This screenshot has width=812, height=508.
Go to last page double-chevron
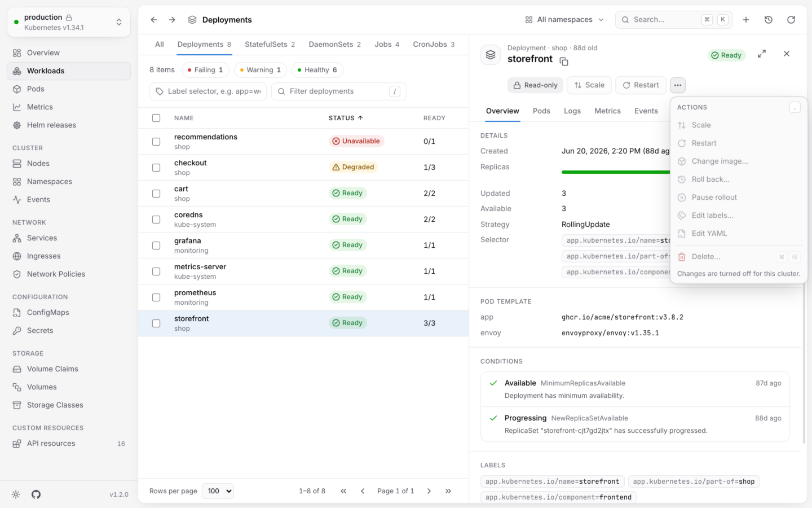[448, 491]
